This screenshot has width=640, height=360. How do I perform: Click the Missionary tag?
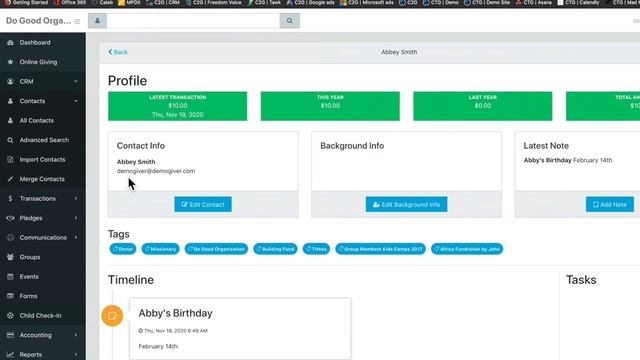point(160,249)
